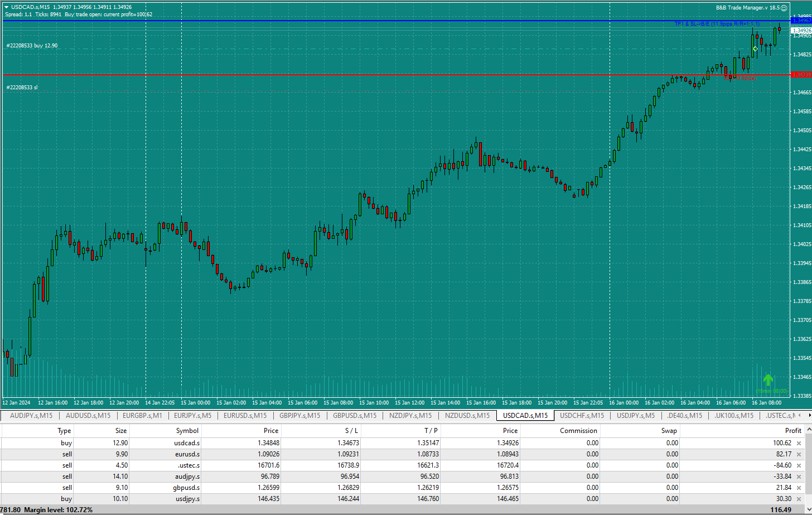812x515 pixels.
Task: Switch to the USDJPY.s,M5 chart tab
Action: 636,415
